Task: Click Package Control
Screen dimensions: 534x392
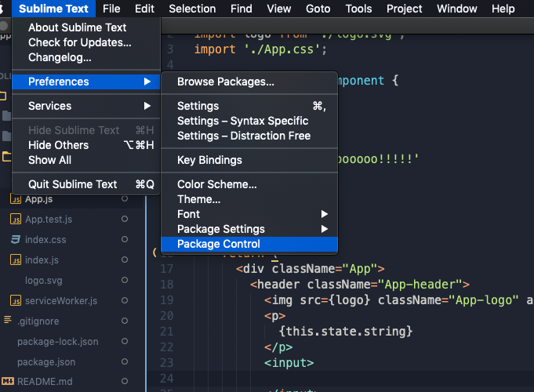Action: tap(249, 244)
